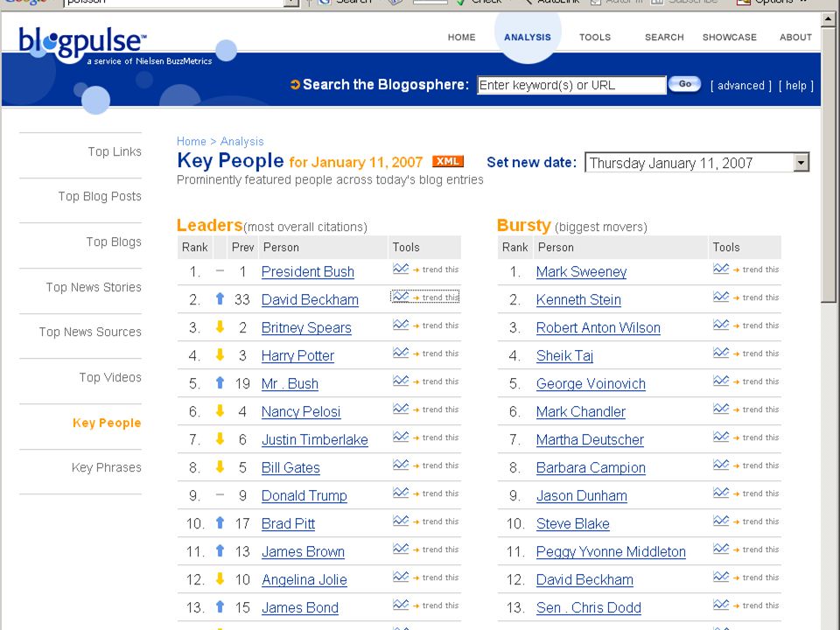Click the vertical scrollbar thumb
The height and width of the screenshot is (630, 840).
[x=829, y=166]
